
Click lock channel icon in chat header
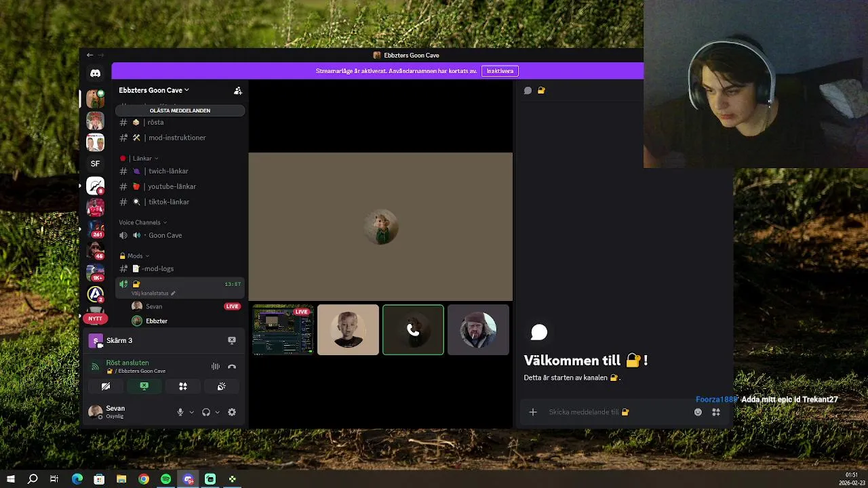click(x=541, y=90)
